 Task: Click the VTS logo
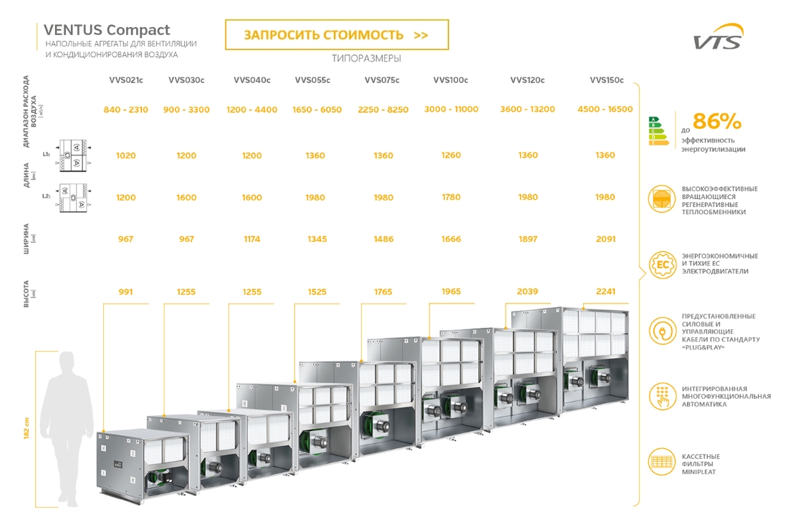718,38
